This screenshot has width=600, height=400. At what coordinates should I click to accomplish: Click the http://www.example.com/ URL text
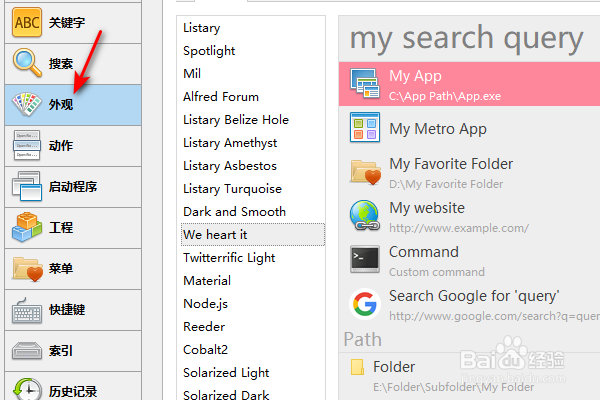(459, 228)
